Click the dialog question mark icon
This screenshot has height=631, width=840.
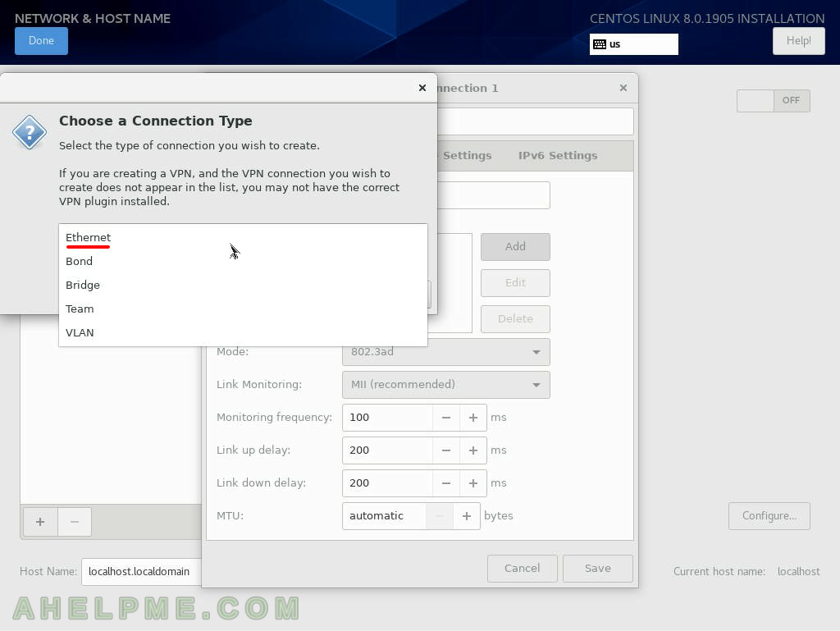(30, 132)
